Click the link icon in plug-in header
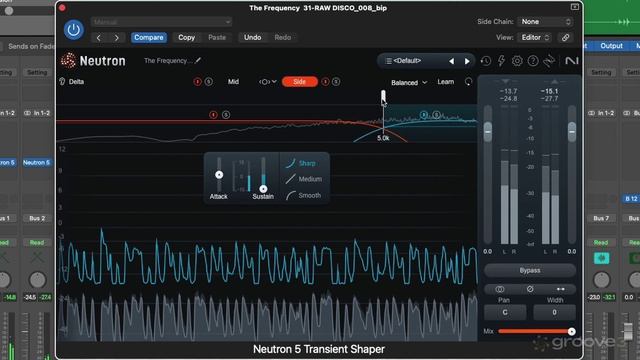The width and height of the screenshot is (640, 360). point(565,38)
